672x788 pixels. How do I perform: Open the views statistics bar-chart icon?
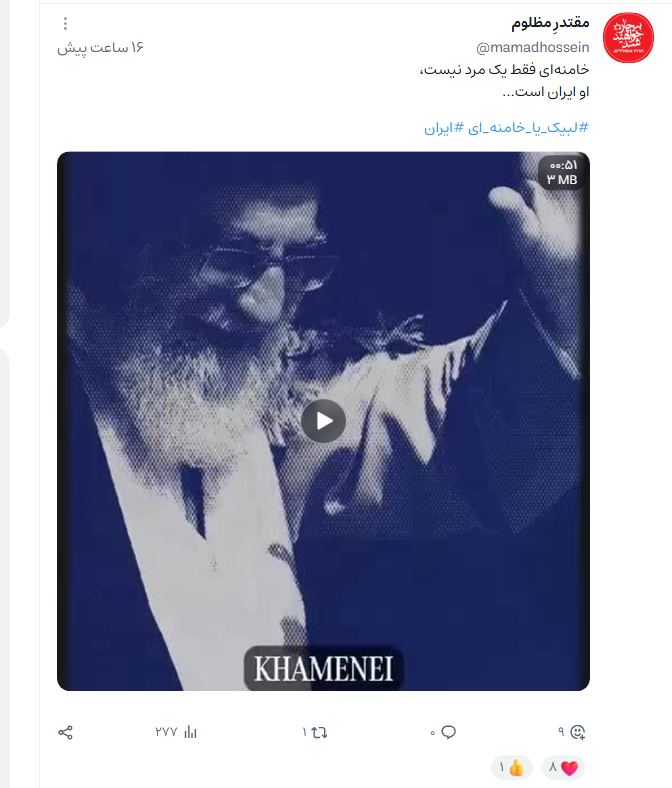190,732
